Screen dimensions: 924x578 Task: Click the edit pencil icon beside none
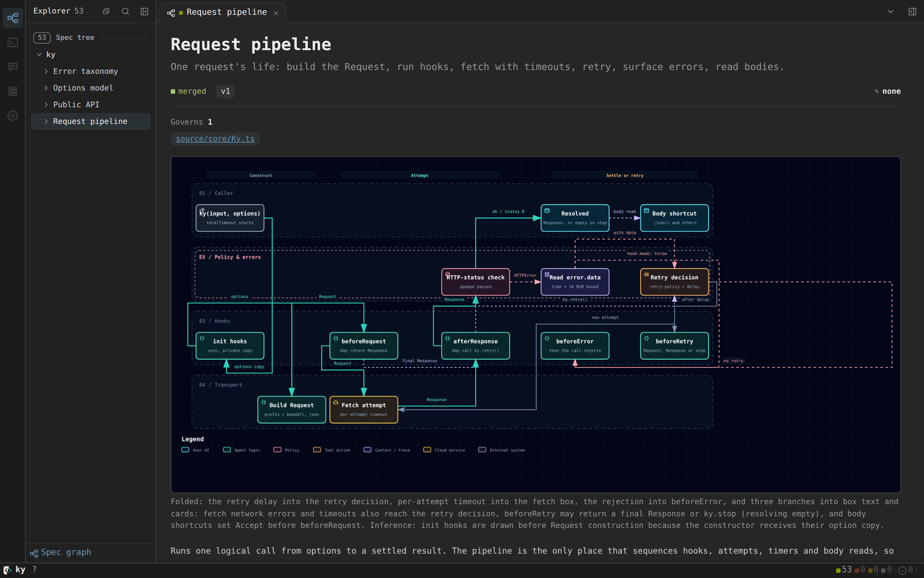[877, 91]
